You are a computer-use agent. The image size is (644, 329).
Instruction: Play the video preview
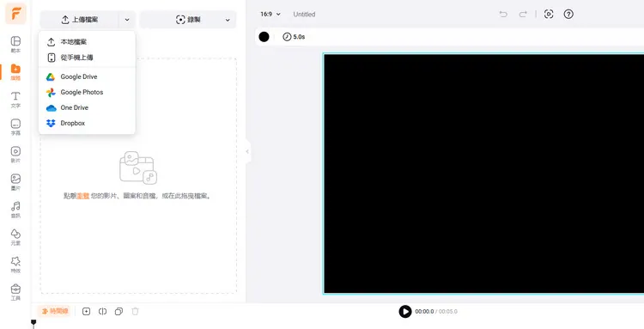click(x=405, y=312)
